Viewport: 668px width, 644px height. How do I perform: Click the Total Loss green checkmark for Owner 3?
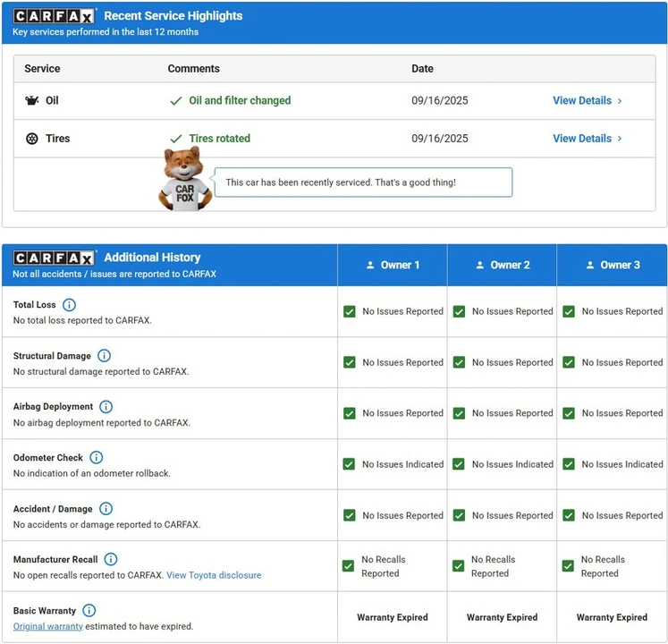coord(569,311)
